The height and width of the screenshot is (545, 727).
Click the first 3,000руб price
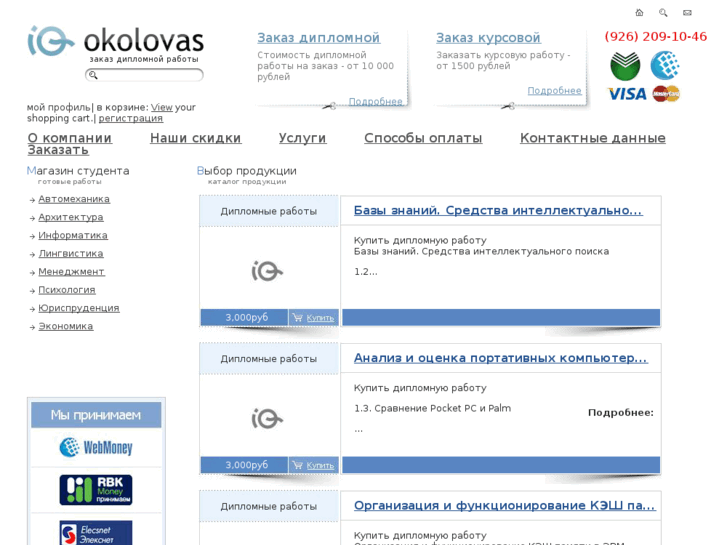(x=247, y=317)
